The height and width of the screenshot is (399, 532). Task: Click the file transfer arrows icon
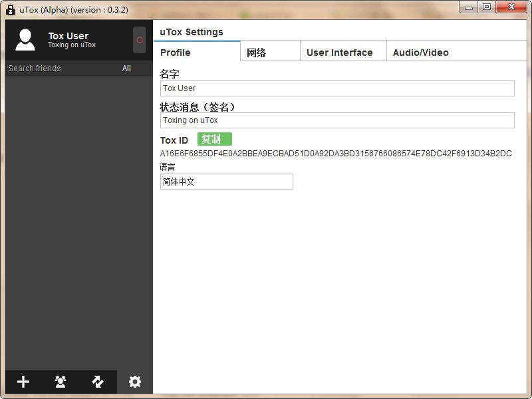(98, 382)
